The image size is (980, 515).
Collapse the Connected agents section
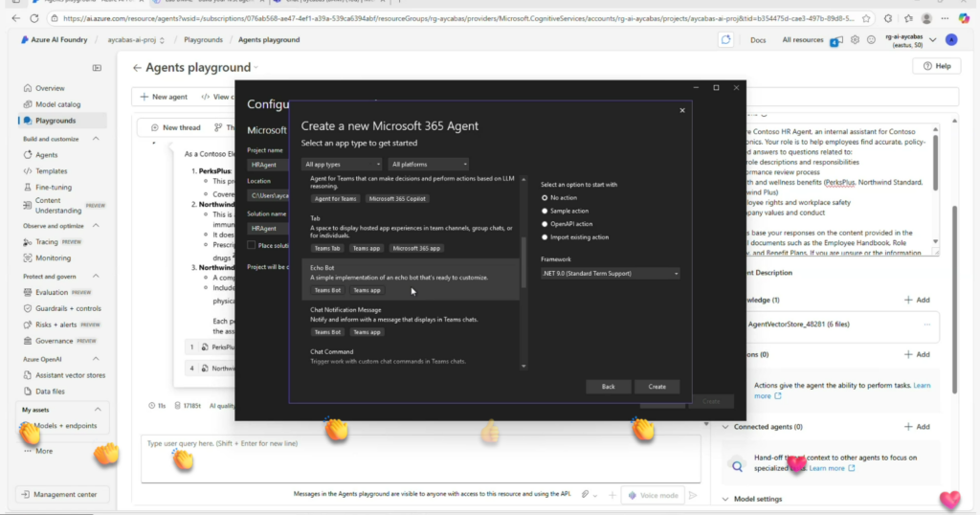tap(725, 427)
